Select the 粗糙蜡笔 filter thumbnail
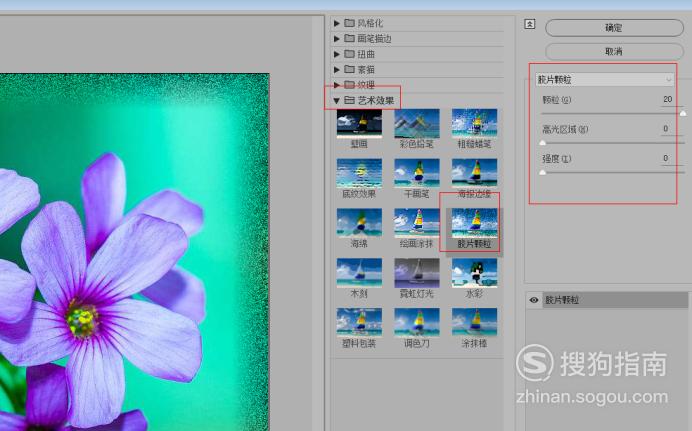The image size is (692, 431). click(474, 123)
